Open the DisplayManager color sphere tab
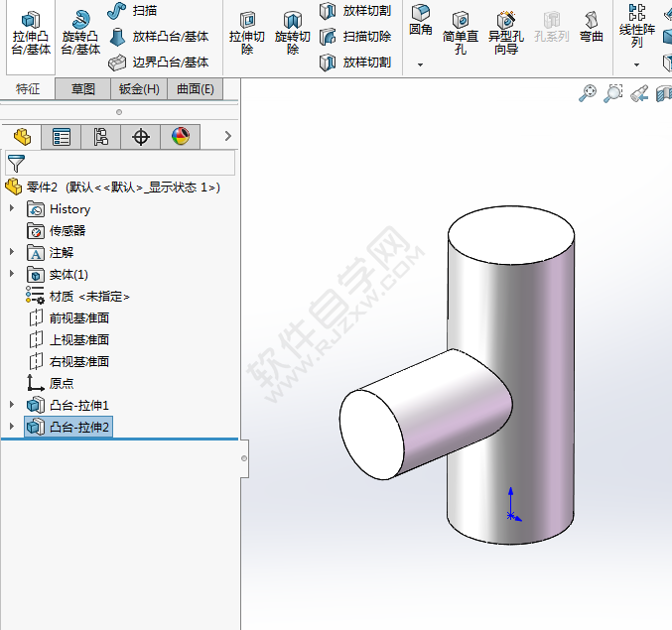 pos(181,137)
